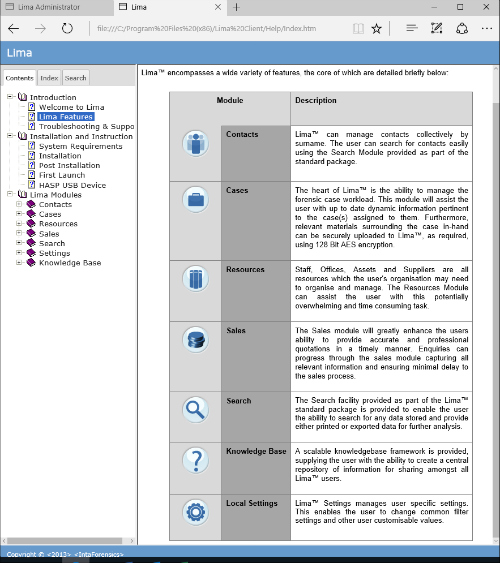Image resolution: width=500 pixels, height=563 pixels.
Task: Click the Knowledge Base module cell label
Action: pos(256,451)
